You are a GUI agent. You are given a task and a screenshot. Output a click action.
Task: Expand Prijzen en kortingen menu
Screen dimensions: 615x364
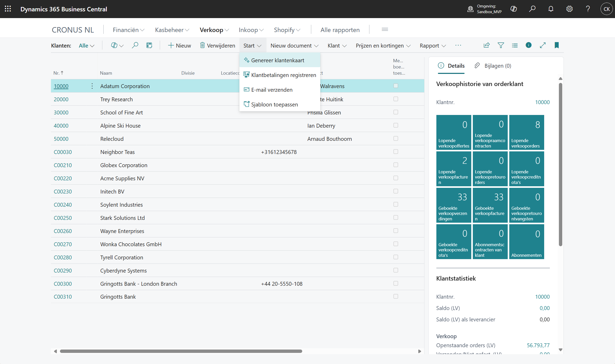[x=383, y=46]
